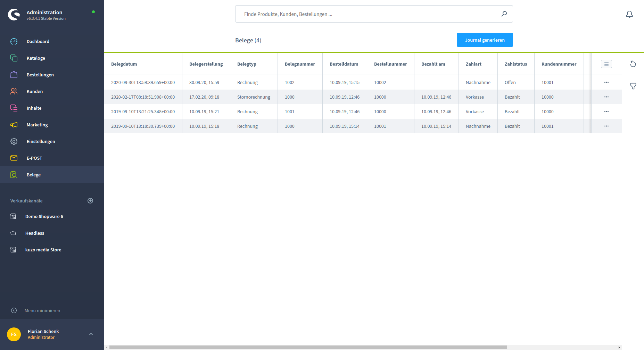This screenshot has height=350, width=644.
Task: Click the Inhalte layout icon
Action: (x=14, y=108)
